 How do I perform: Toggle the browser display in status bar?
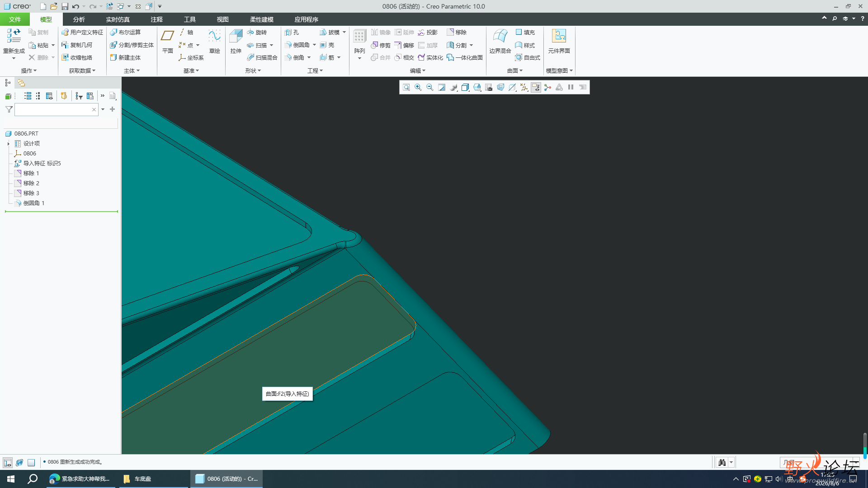coord(19,463)
